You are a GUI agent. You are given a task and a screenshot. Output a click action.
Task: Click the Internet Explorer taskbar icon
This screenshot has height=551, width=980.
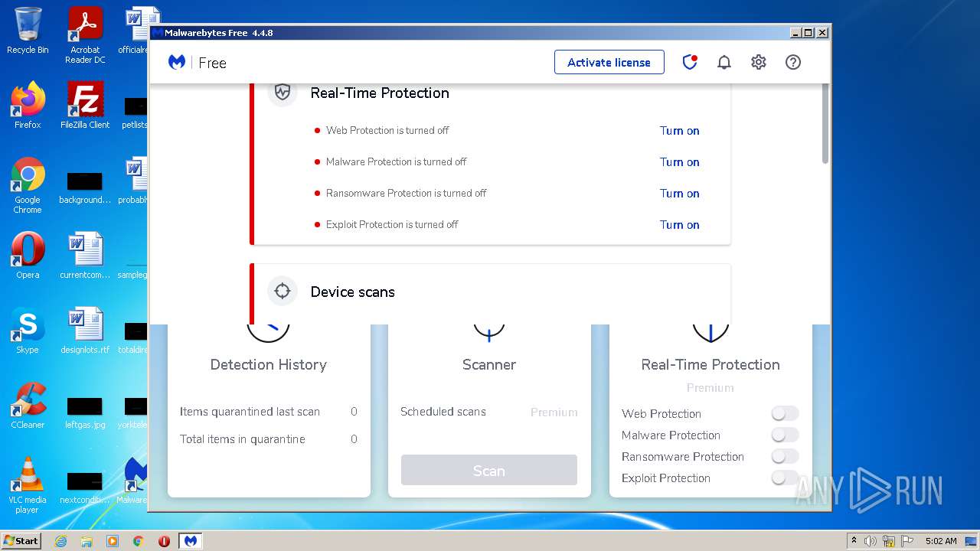coord(60,541)
